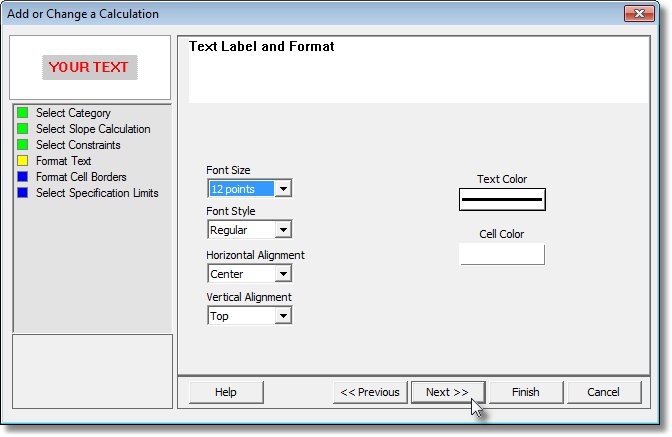Choose the Cell Color swatch

pyautogui.click(x=502, y=254)
